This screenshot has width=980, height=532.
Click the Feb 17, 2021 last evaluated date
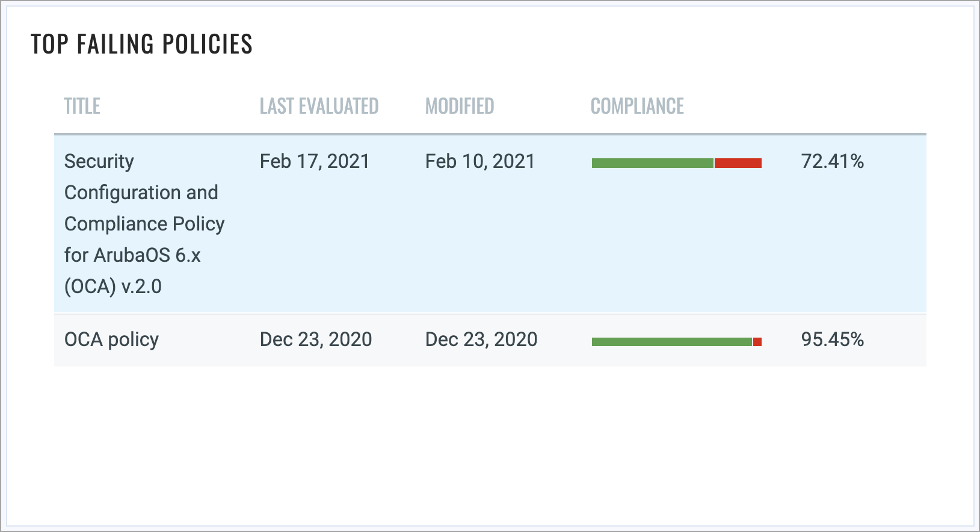point(315,161)
